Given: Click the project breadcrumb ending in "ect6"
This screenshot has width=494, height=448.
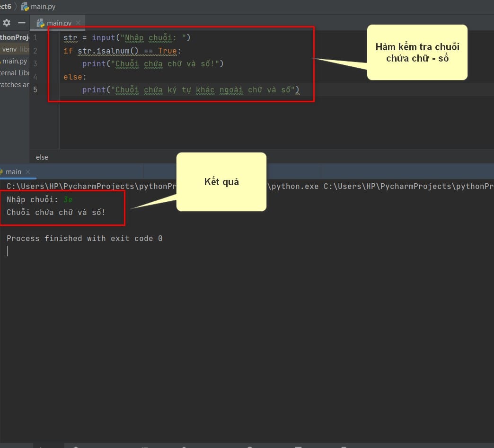Looking at the screenshot, I should click(x=6, y=6).
